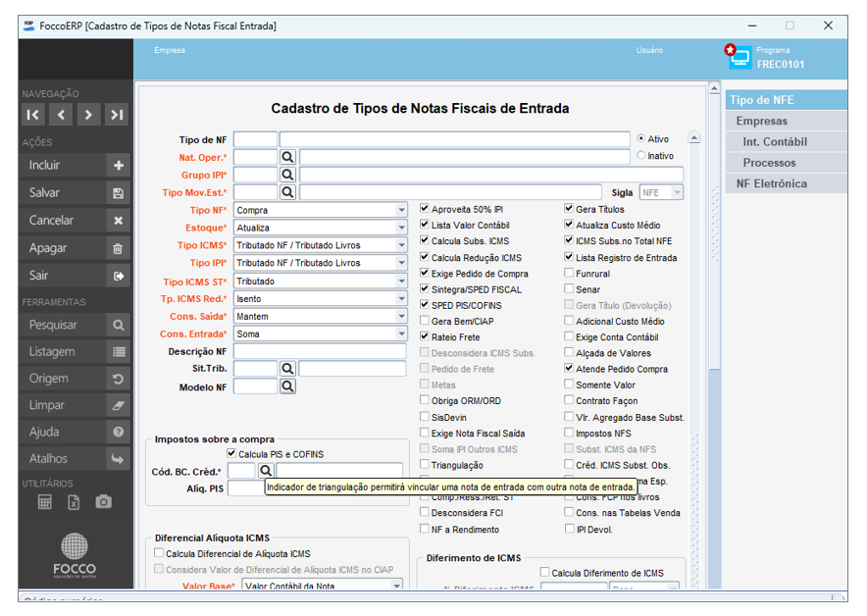Enable the Triangulação checkbox

coord(424,465)
